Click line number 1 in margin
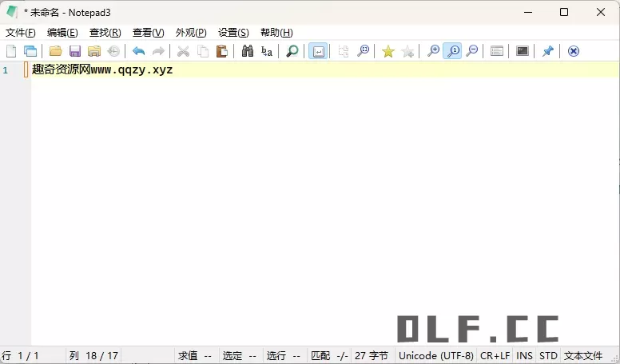The height and width of the screenshot is (364, 620). [6, 70]
